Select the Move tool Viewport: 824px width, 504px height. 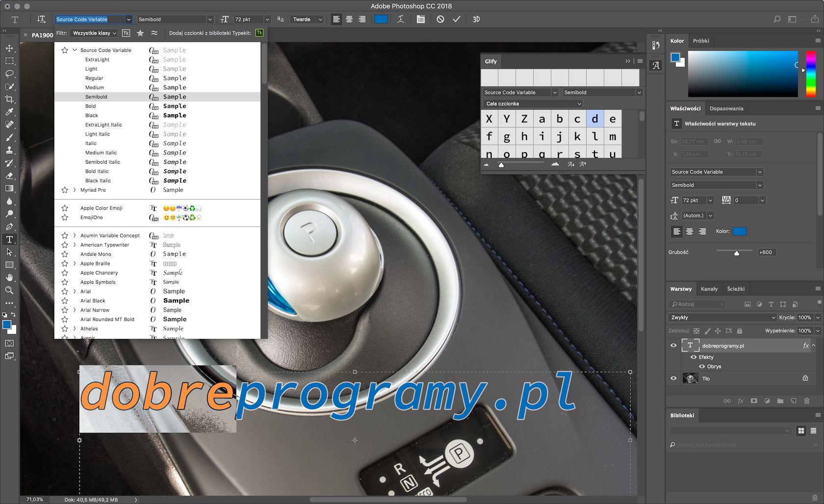point(9,48)
